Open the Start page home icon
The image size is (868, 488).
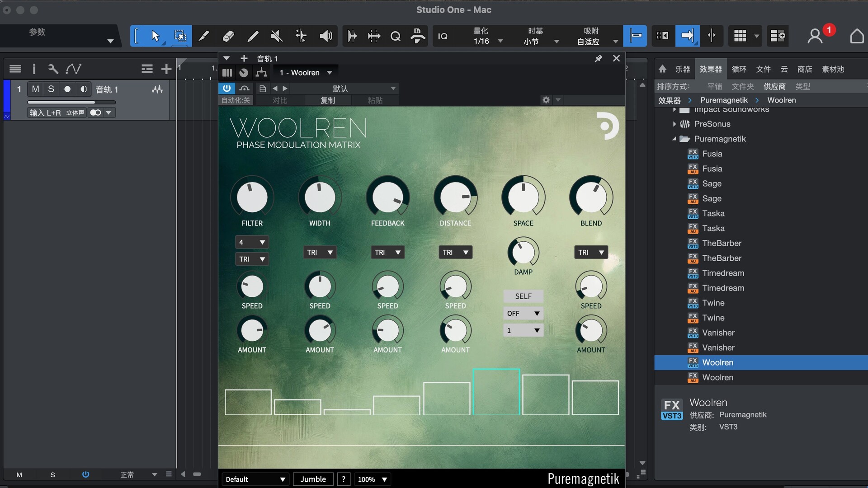857,36
